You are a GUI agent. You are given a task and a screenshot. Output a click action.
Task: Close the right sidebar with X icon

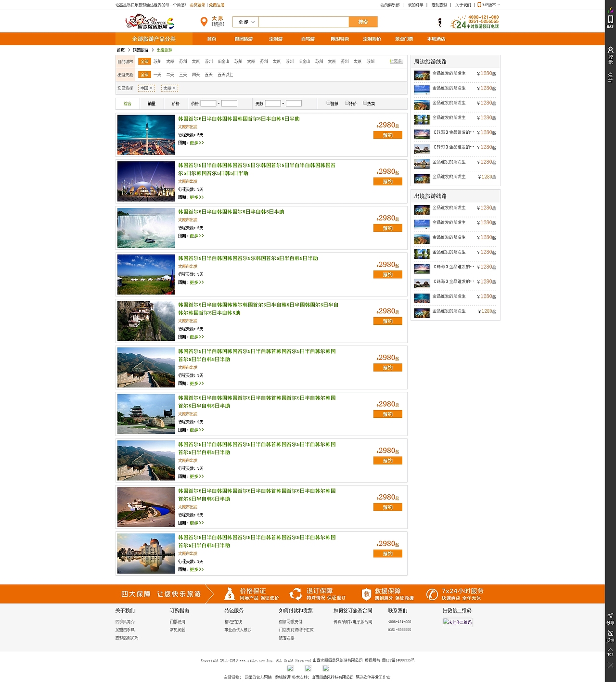click(x=610, y=665)
